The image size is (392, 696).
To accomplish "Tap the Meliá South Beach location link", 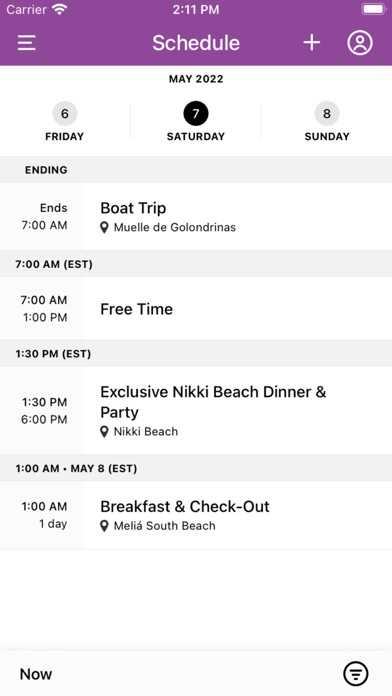I will (164, 526).
